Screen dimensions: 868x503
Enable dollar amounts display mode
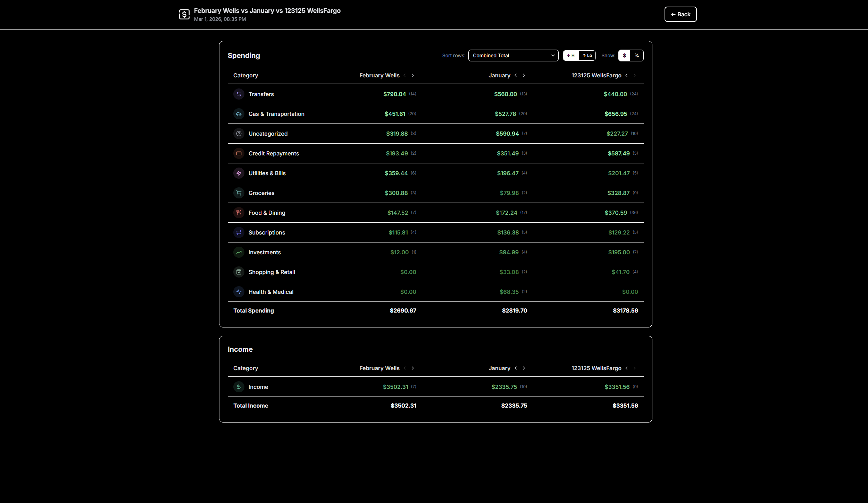tap(625, 56)
